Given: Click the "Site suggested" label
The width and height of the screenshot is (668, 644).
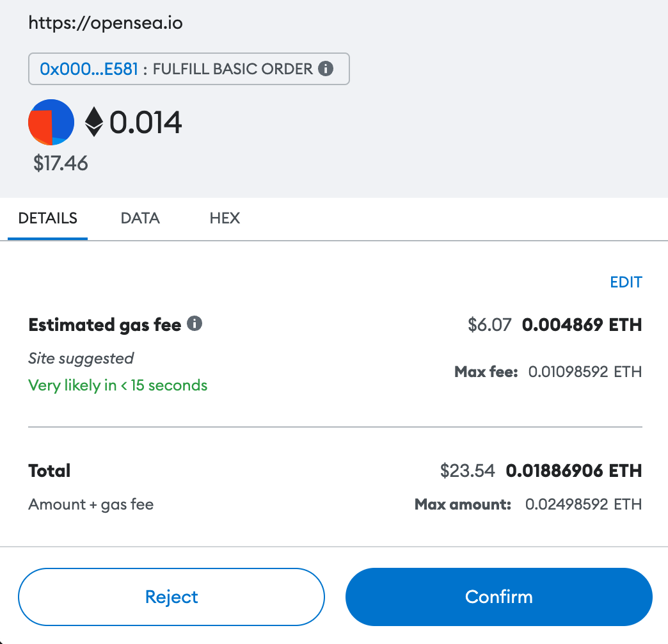Looking at the screenshot, I should 81,358.
